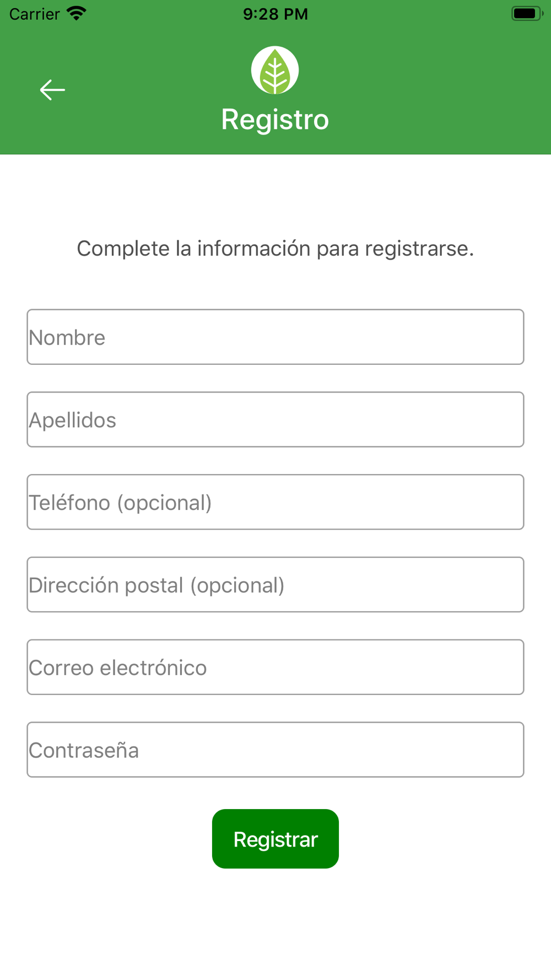This screenshot has width=551, height=980.
Task: Tap the Wi-Fi status icon
Action: coord(77,13)
